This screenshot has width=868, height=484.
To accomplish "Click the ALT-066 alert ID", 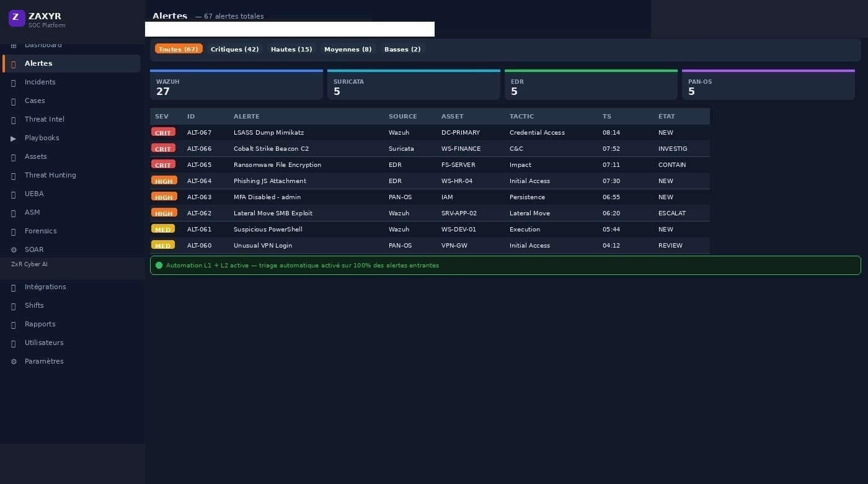I will (x=199, y=149).
